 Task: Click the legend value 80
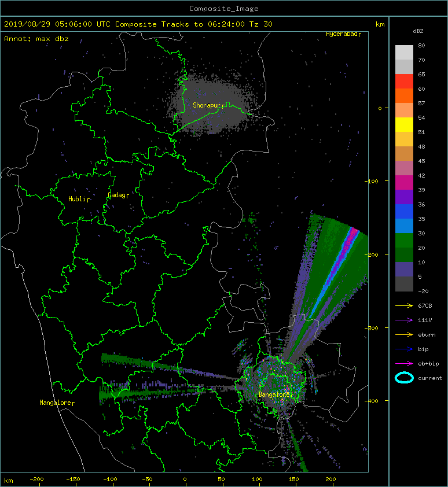(x=421, y=45)
